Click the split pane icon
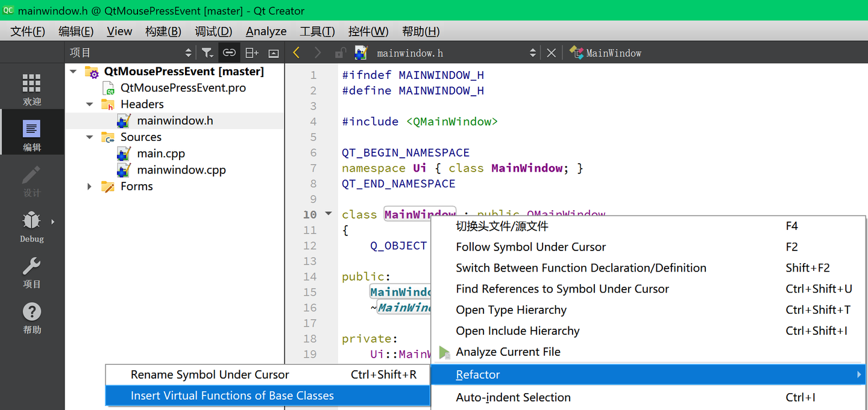 tap(252, 53)
